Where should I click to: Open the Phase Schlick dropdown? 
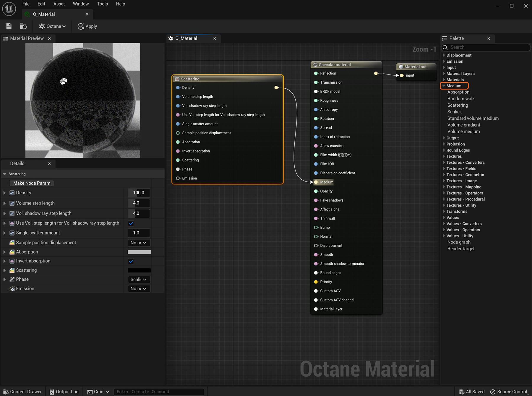tap(139, 279)
